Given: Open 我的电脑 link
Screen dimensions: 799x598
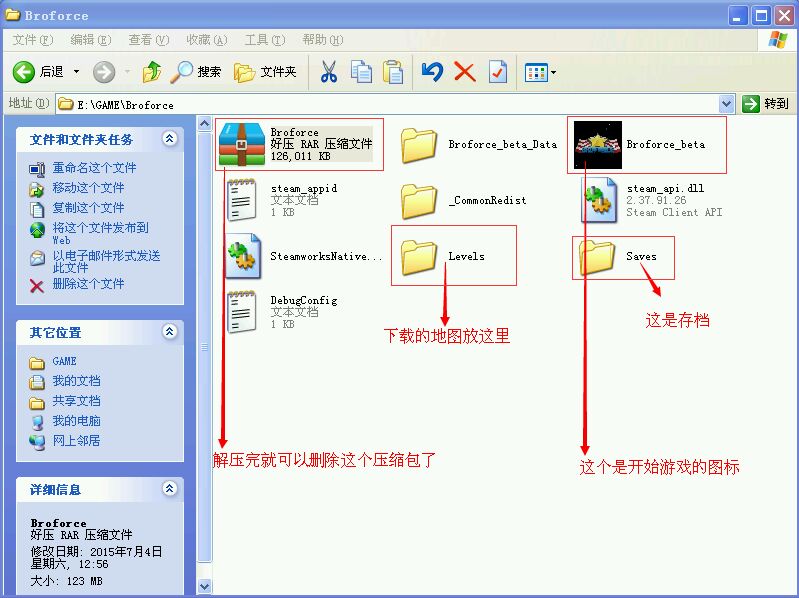Looking at the screenshot, I should tap(76, 421).
